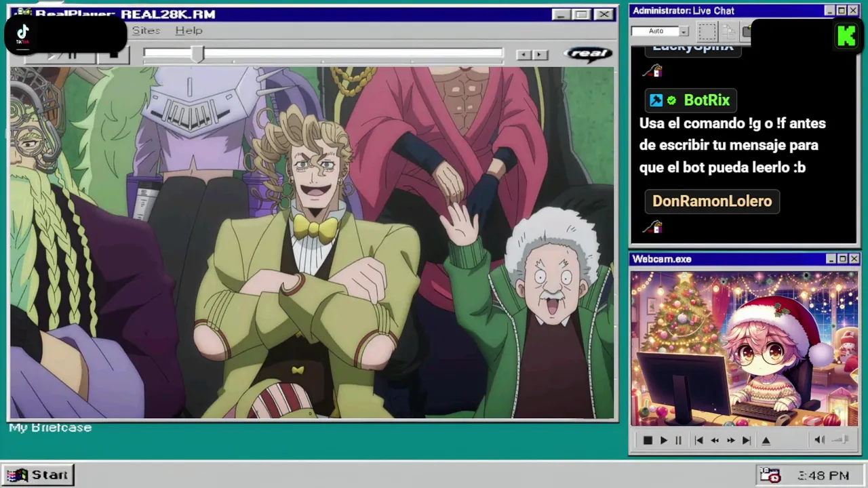The height and width of the screenshot is (488, 868).
Task: Click the next clip arrow in RealPlayer
Action: 540,54
